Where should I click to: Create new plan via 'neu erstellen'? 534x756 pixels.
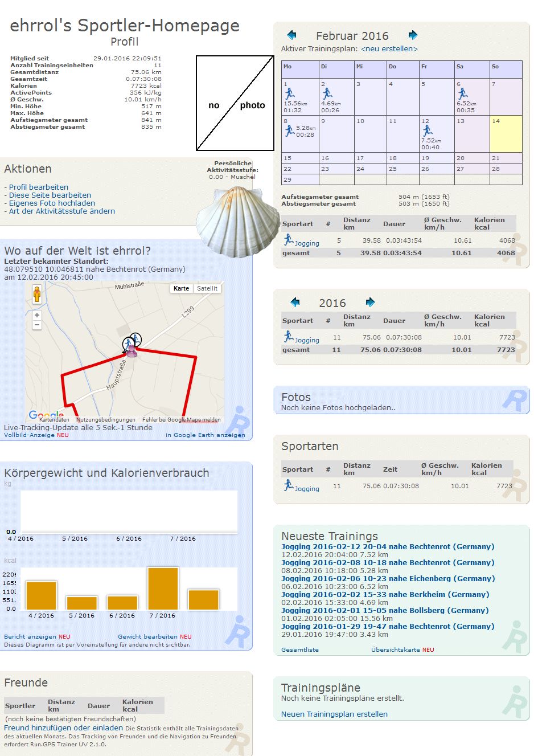point(389,49)
